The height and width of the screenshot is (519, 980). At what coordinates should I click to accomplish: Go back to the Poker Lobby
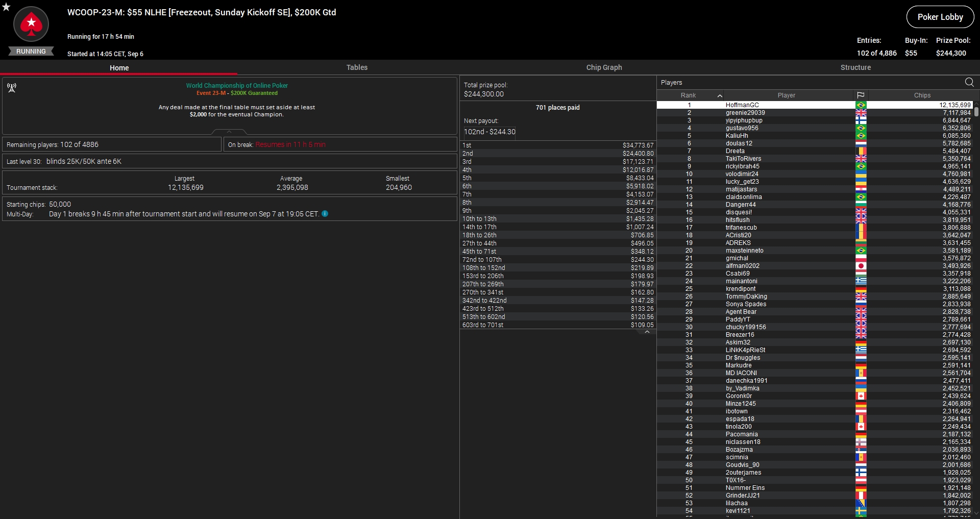[940, 17]
